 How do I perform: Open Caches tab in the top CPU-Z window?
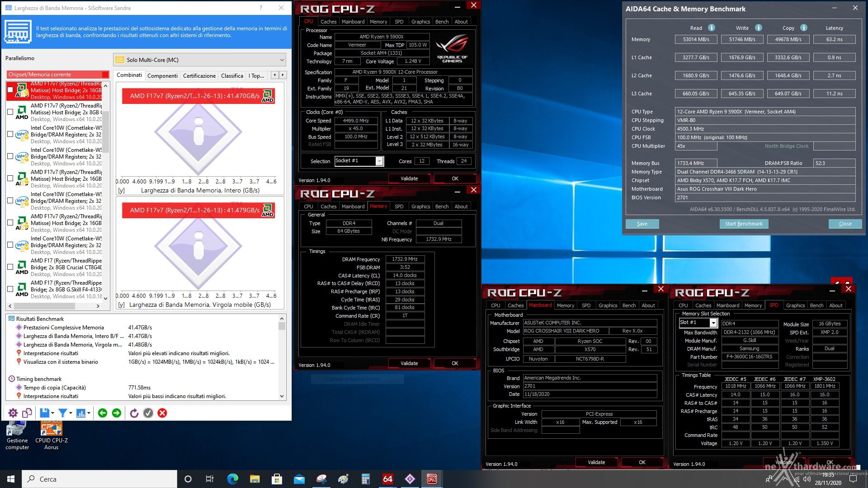[x=328, y=22]
